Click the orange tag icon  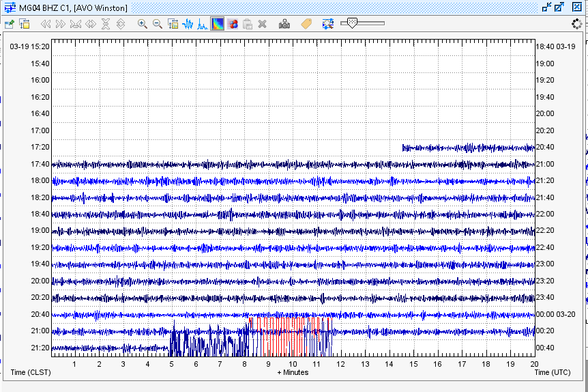(x=306, y=24)
